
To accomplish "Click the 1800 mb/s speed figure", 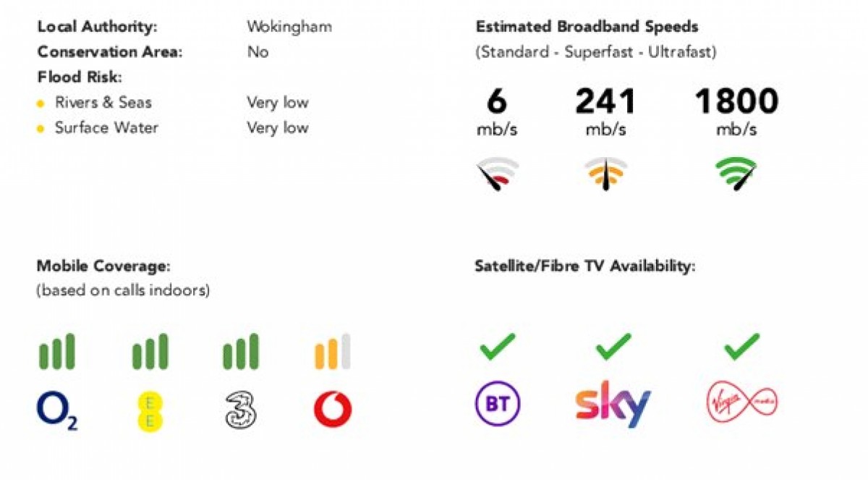I will (736, 111).
